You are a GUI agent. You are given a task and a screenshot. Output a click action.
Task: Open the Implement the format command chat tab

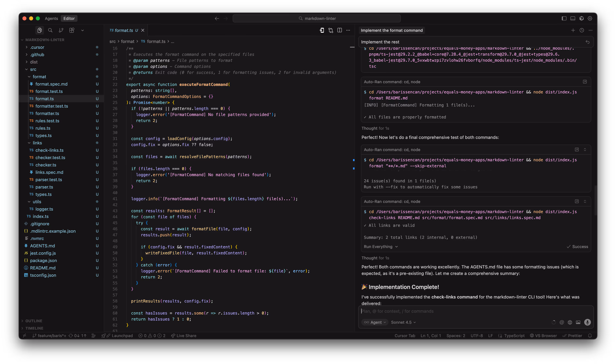[x=392, y=30]
